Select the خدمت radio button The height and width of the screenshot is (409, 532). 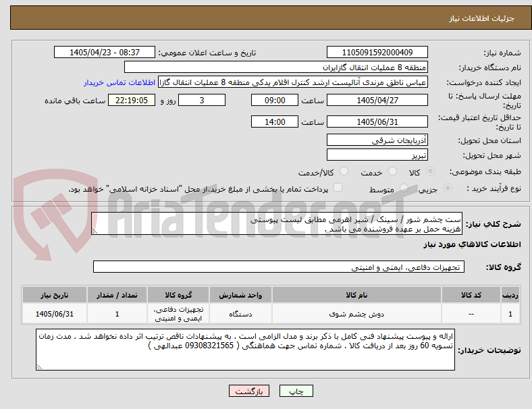click(392, 171)
